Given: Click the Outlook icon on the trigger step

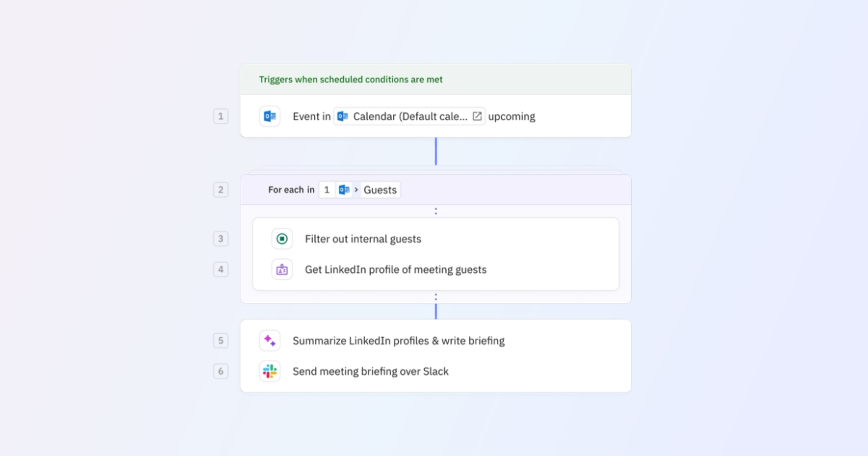Looking at the screenshot, I should [x=269, y=116].
